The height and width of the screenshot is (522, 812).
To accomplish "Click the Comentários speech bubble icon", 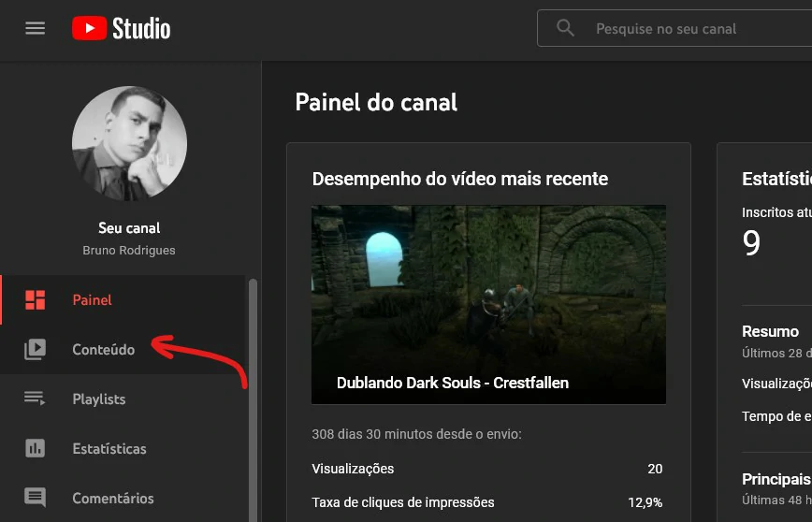I will point(36,498).
